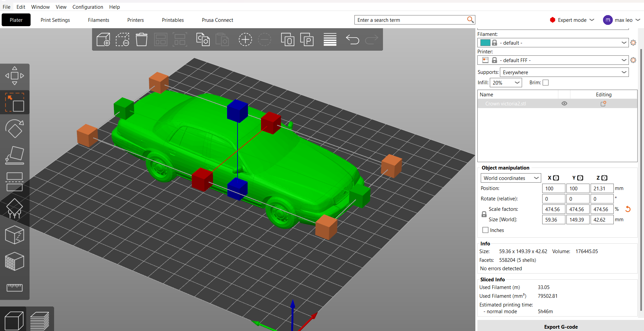
Task: Open the Printer preset dropdown
Action: tap(553, 60)
